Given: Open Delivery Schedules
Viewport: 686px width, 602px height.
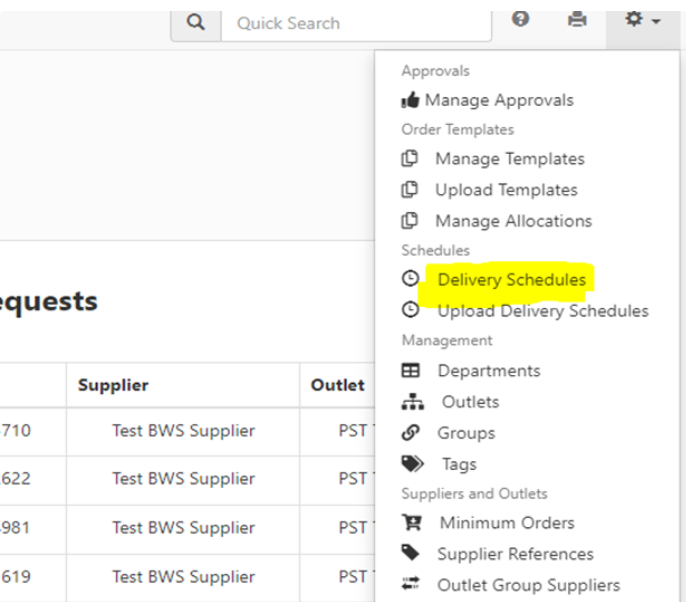Looking at the screenshot, I should click(x=511, y=280).
